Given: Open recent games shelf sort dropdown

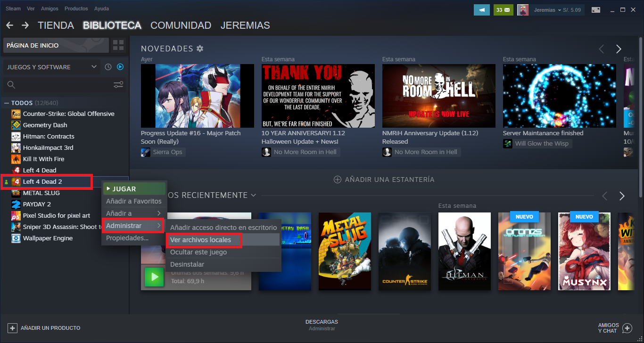Looking at the screenshot, I should point(253,195).
